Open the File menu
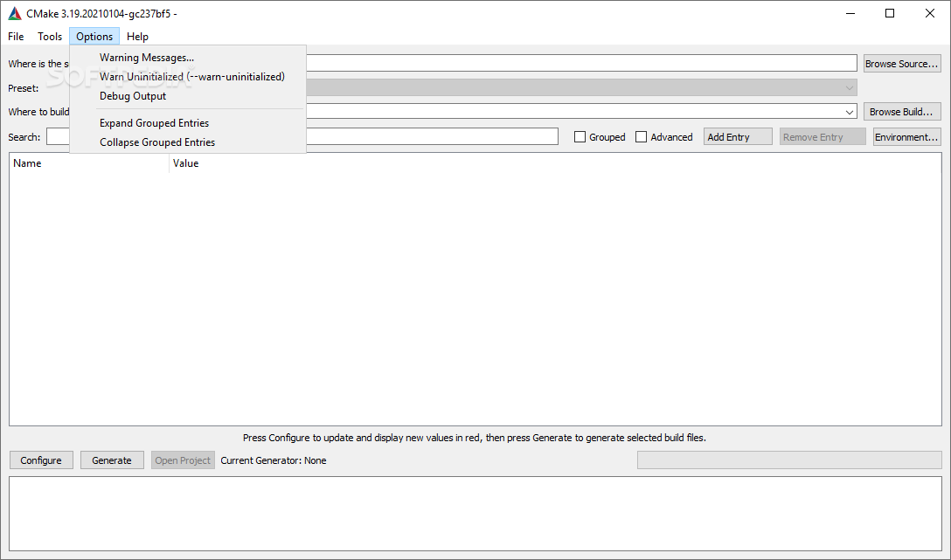The height and width of the screenshot is (560, 951). pos(16,37)
